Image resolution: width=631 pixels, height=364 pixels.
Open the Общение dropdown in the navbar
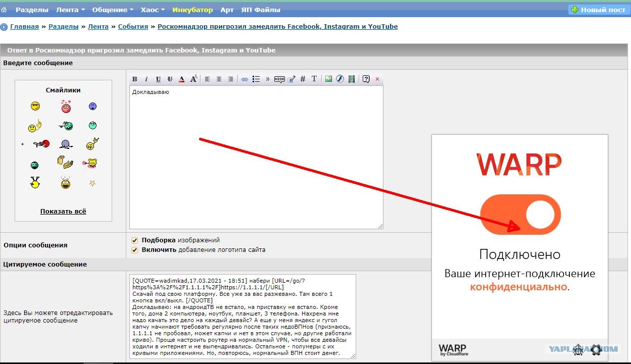coord(113,10)
